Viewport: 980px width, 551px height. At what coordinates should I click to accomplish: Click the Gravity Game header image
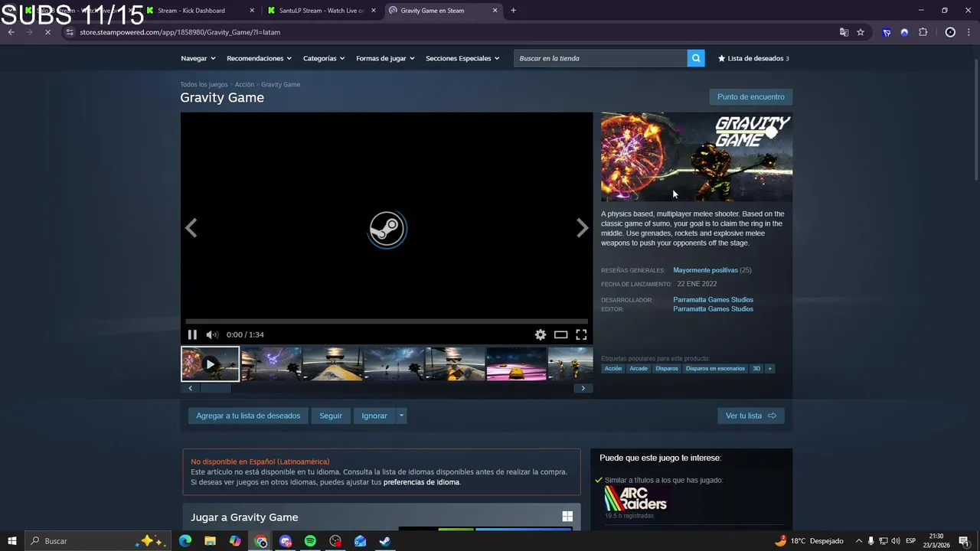pos(697,157)
